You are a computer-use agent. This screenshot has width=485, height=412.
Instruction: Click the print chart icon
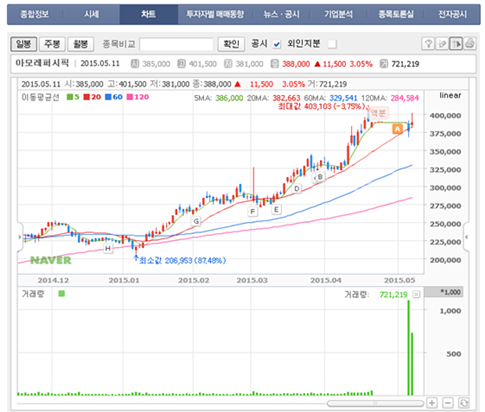pos(469,44)
